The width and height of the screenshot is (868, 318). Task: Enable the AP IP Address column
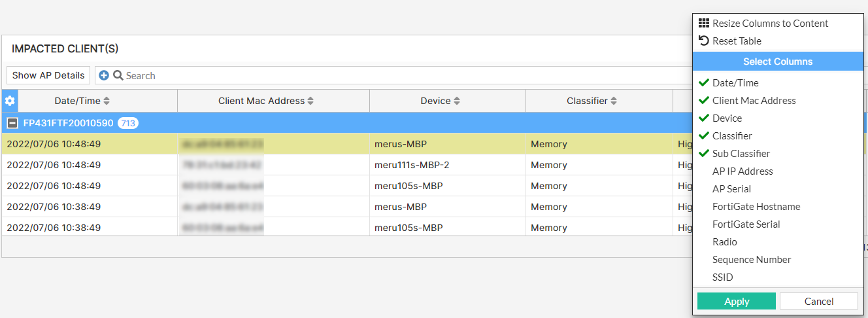pos(743,171)
